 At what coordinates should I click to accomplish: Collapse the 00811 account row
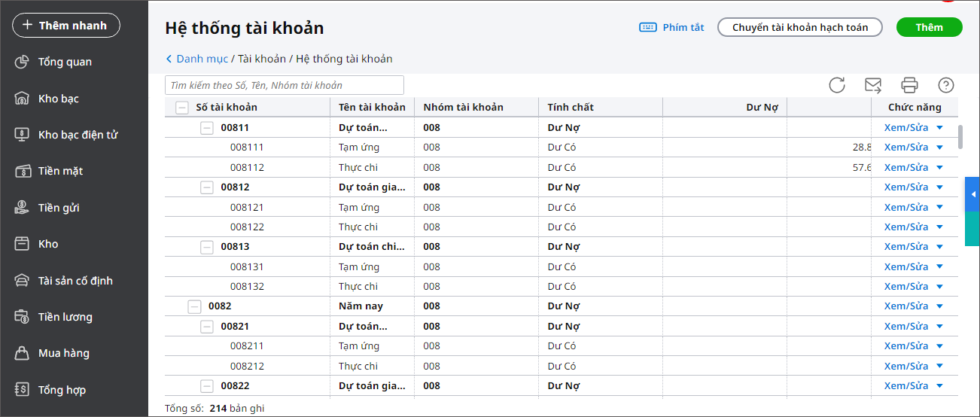(206, 128)
